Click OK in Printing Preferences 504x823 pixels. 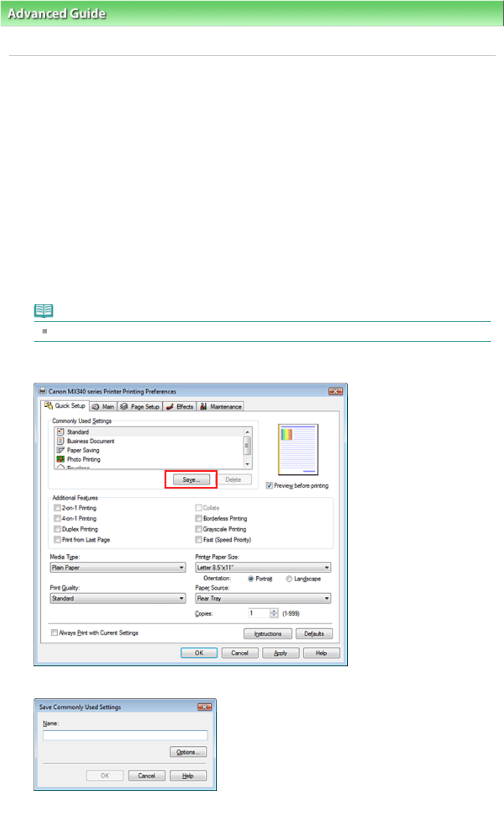click(199, 653)
